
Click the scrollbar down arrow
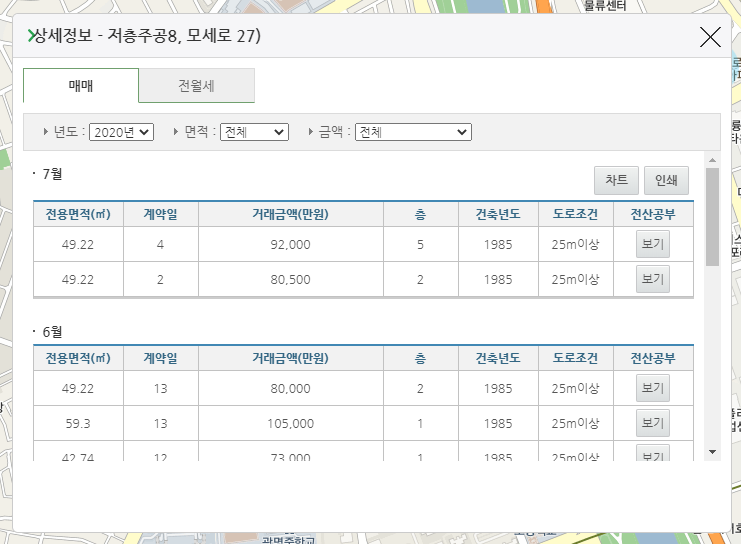tap(712, 452)
